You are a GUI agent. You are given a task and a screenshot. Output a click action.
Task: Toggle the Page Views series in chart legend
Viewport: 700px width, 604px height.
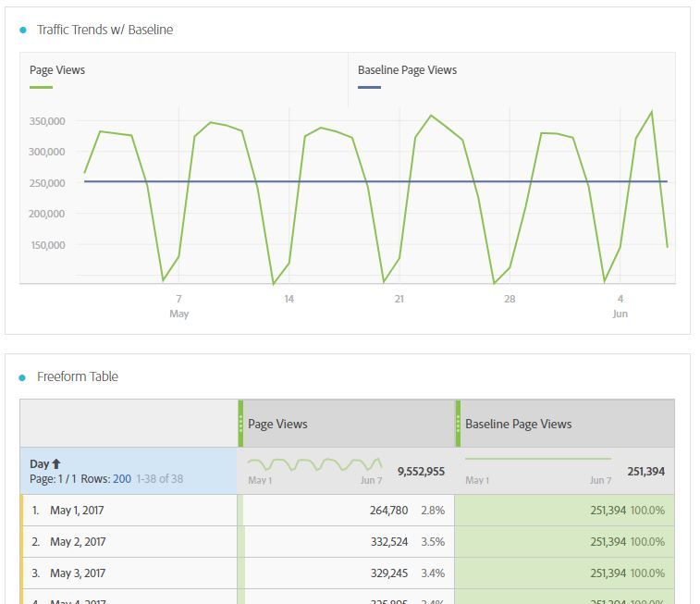tap(57, 70)
